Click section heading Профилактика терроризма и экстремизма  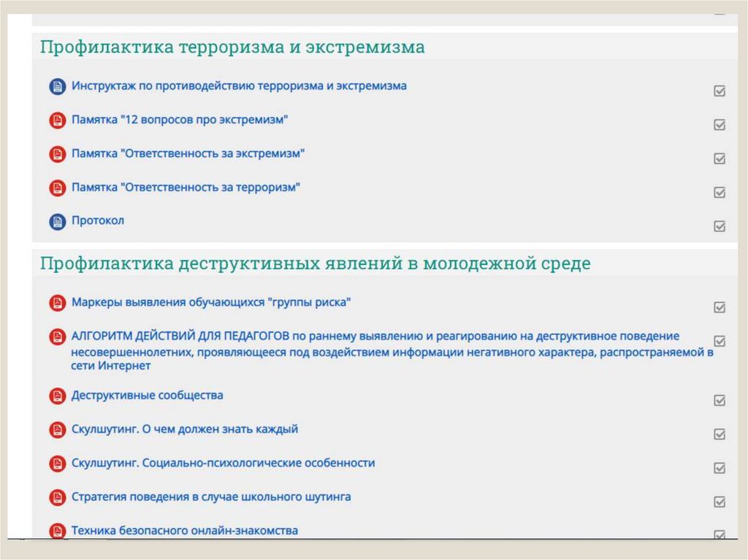point(232,47)
